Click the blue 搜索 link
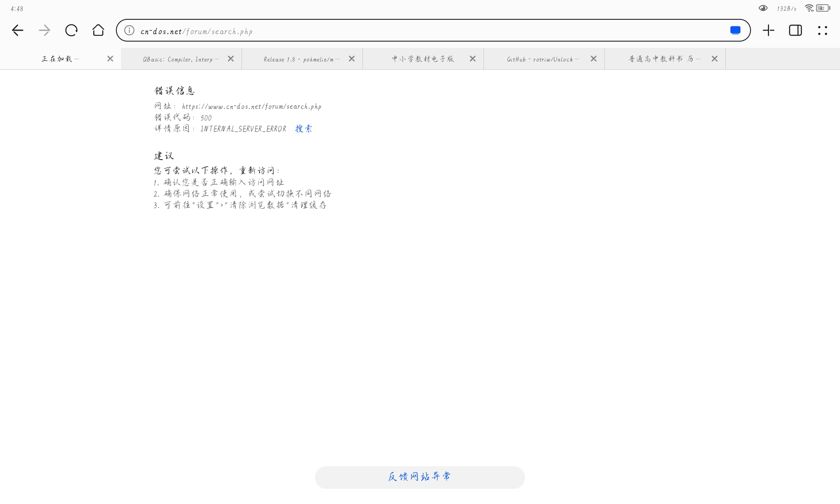The width and height of the screenshot is (840, 504). tap(304, 129)
